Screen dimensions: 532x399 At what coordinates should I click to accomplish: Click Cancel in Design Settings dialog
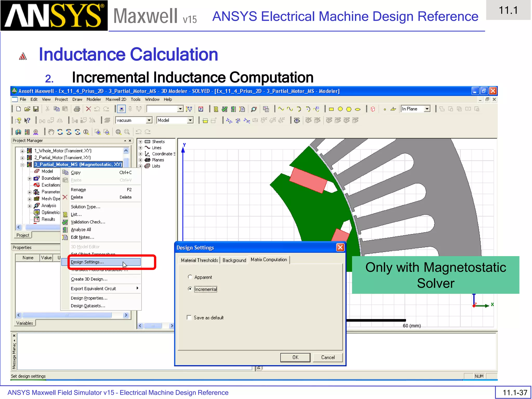point(328,357)
